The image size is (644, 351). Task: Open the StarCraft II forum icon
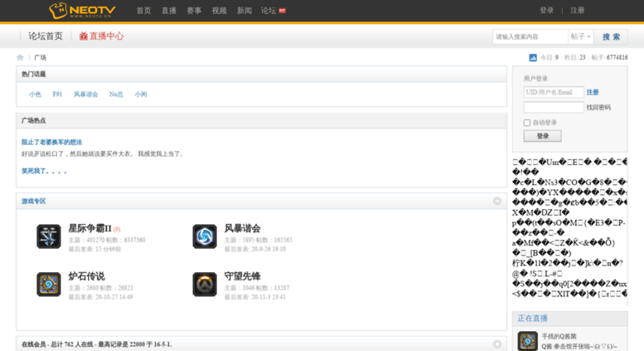click(48, 236)
